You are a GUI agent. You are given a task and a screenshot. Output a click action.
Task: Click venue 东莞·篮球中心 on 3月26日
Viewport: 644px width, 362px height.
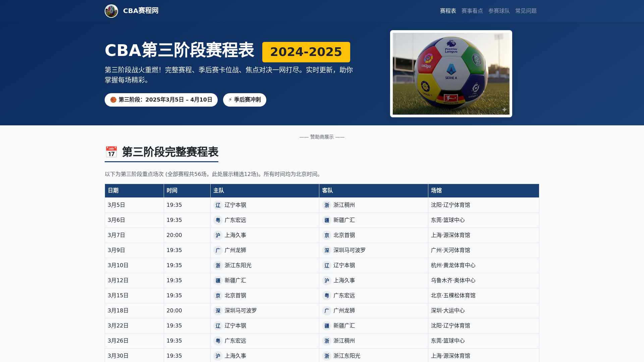pos(448,341)
